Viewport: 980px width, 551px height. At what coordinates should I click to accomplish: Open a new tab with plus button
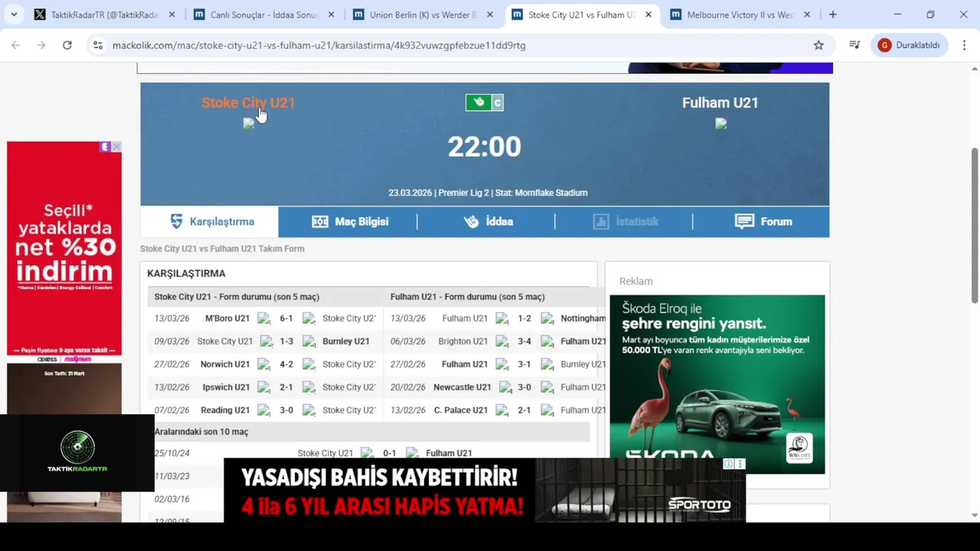[x=833, y=15]
